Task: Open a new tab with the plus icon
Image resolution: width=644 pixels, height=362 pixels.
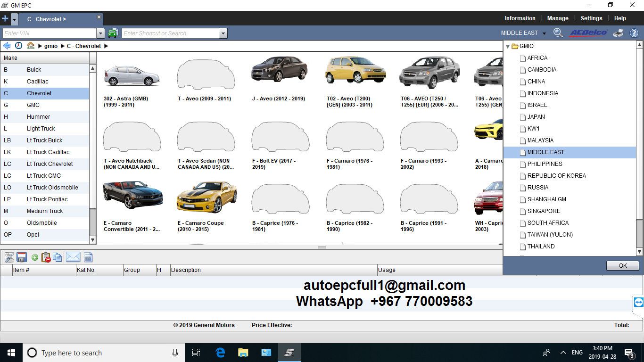Action: pyautogui.click(x=5, y=19)
